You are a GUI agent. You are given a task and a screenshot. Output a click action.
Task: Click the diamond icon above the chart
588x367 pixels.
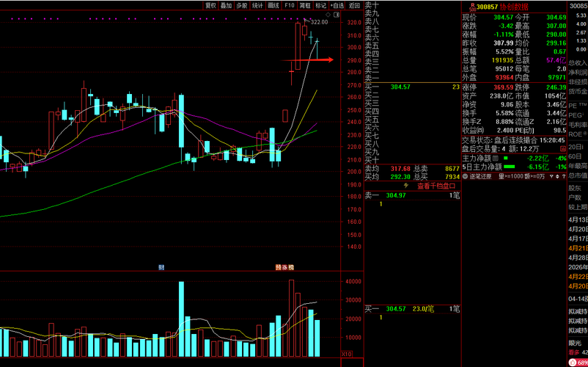pos(328,15)
